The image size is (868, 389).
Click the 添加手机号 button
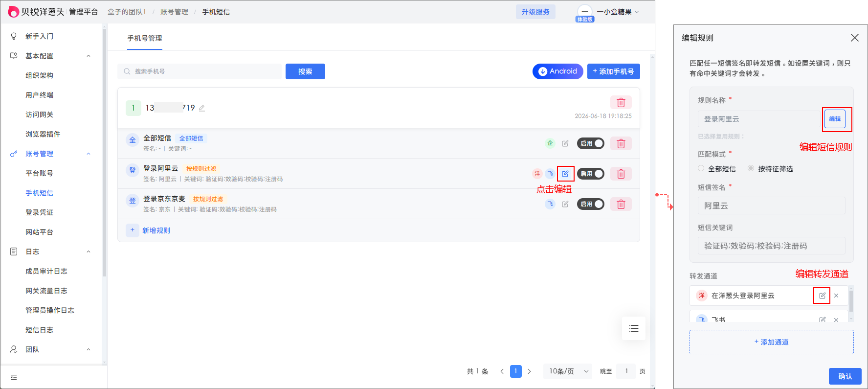614,71
